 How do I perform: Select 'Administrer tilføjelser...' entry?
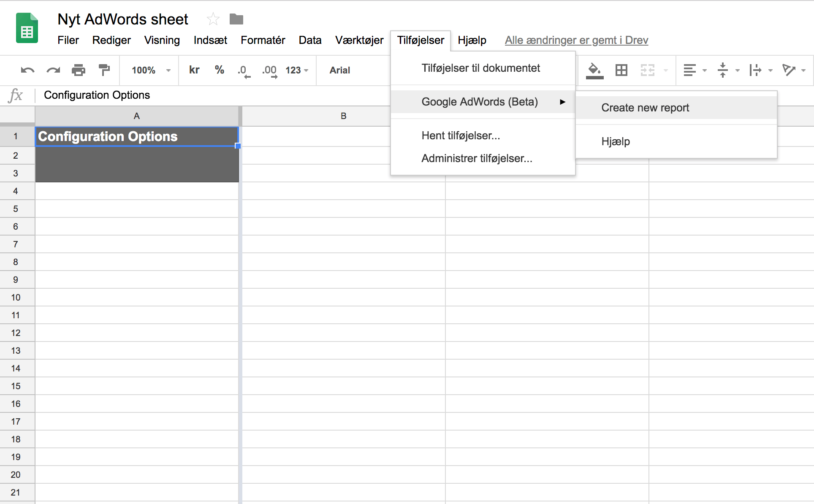[x=483, y=158]
